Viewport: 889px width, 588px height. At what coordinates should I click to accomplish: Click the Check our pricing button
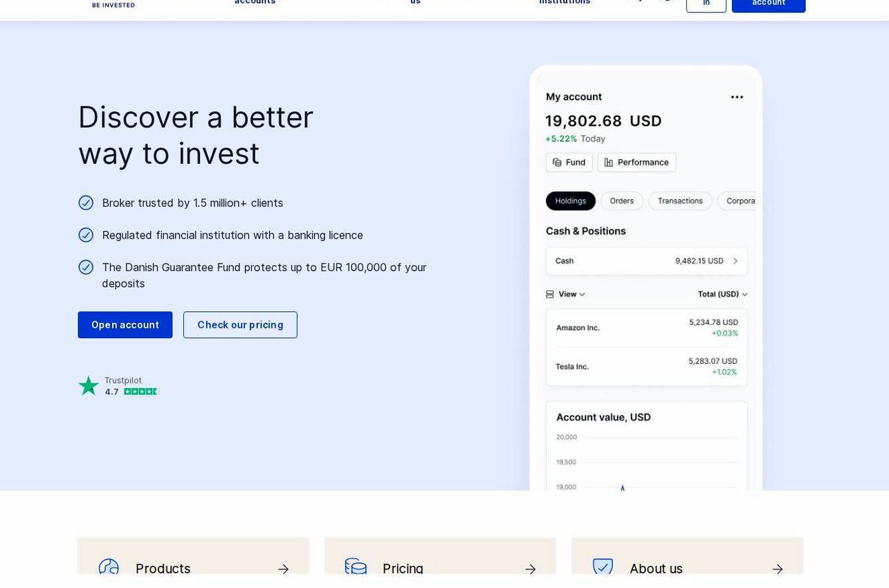coord(240,325)
